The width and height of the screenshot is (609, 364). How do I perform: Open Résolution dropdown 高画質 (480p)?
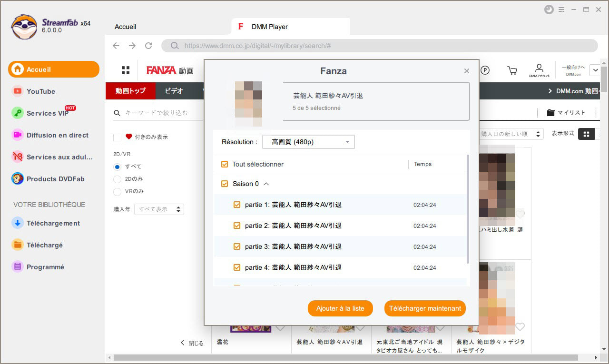coord(308,142)
